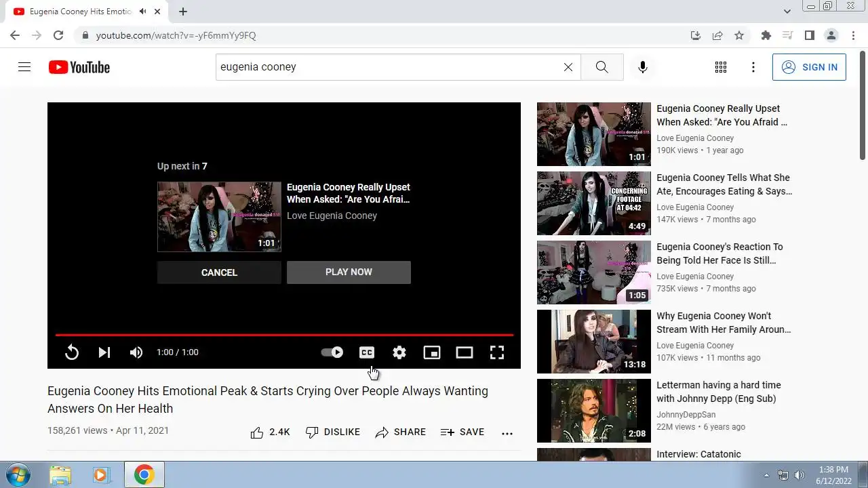Screen dimensions: 868x488
Task: Toggle theater mode in the player
Action: (x=465, y=352)
